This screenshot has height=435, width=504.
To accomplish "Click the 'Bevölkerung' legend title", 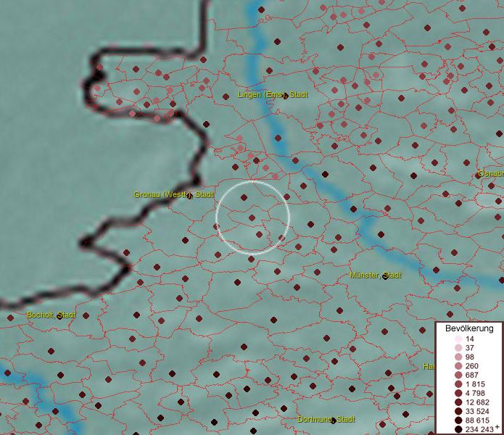I will pyautogui.click(x=469, y=328).
